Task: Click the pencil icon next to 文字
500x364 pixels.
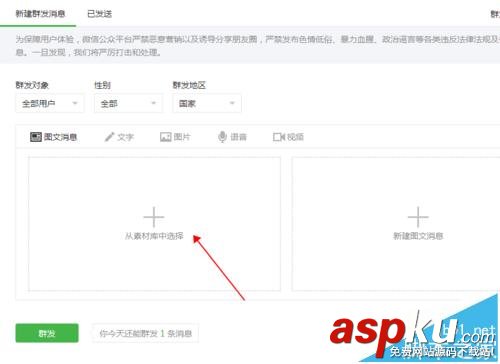Action: [x=109, y=137]
